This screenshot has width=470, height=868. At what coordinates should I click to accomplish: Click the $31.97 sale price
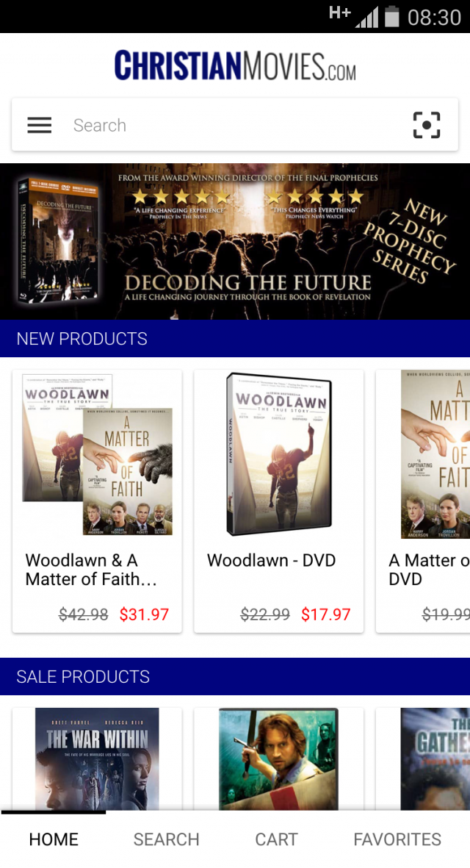pyautogui.click(x=144, y=614)
